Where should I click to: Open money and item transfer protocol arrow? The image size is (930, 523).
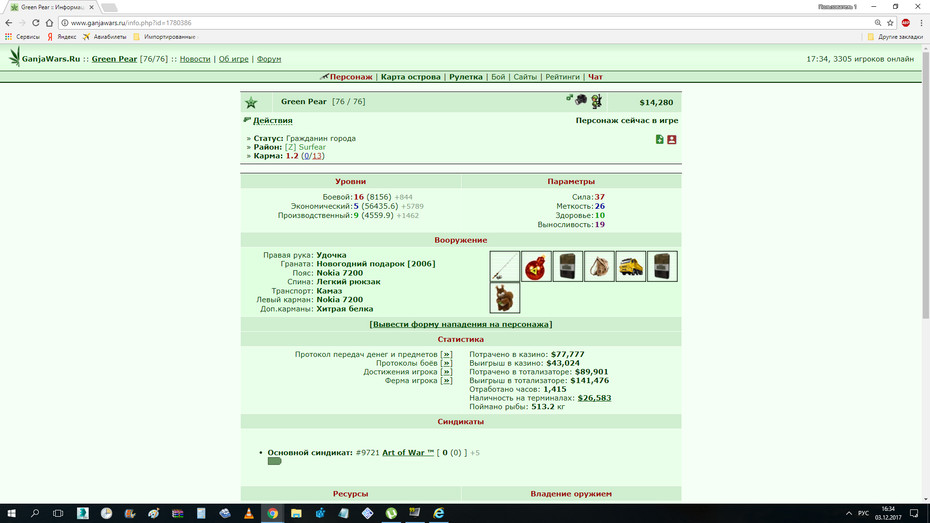tap(447, 355)
